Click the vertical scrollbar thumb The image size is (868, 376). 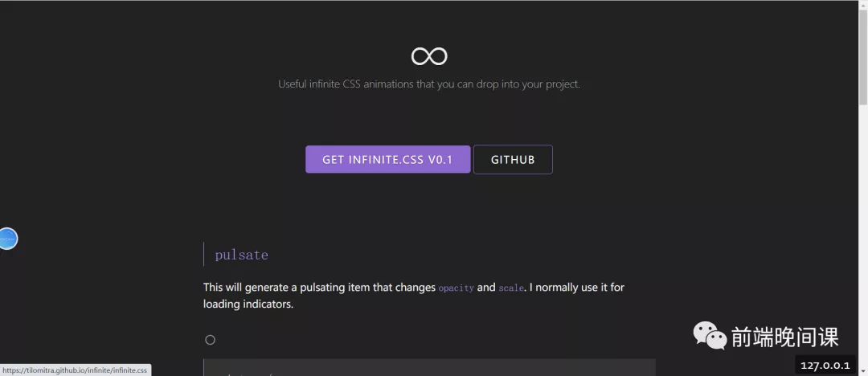click(863, 56)
